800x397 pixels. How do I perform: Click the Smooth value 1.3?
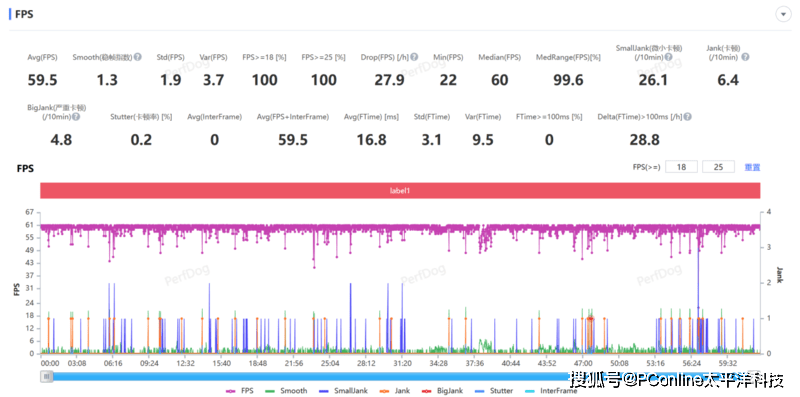click(x=108, y=80)
